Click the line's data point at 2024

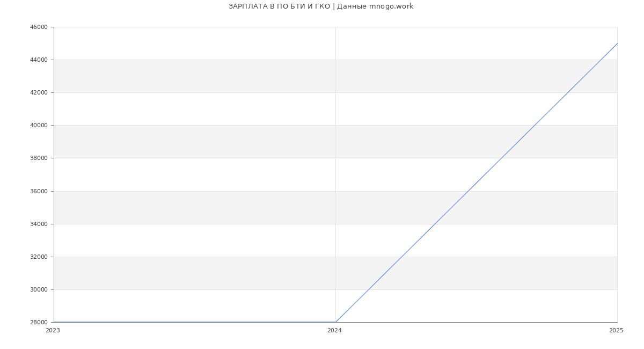(x=335, y=322)
